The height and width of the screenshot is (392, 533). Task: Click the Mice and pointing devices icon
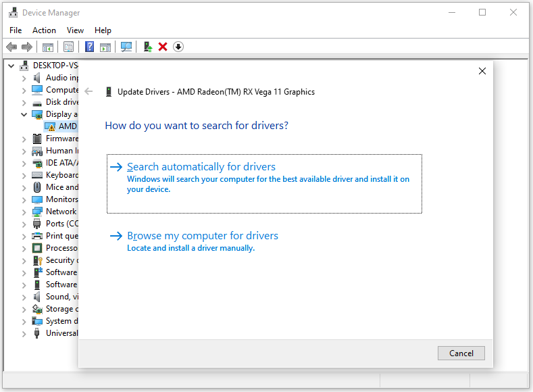[x=37, y=187]
